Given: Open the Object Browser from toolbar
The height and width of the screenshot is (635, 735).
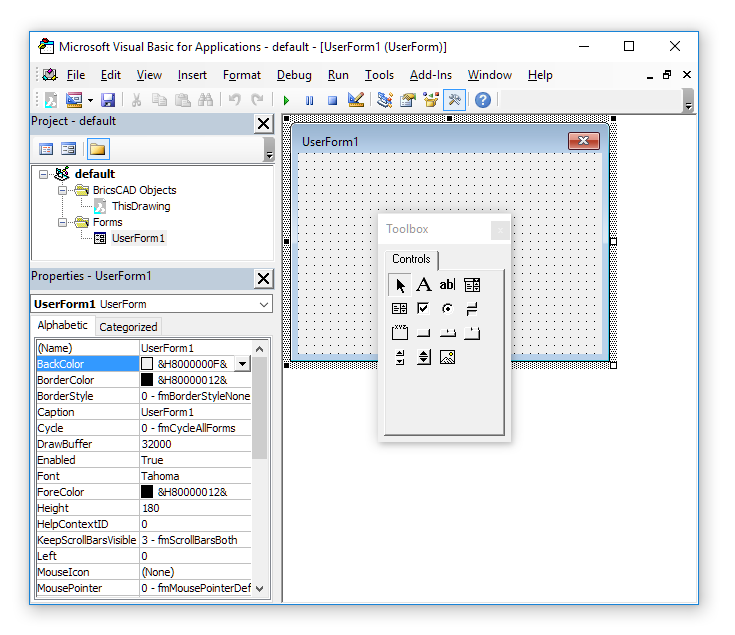Looking at the screenshot, I should pos(431,100).
